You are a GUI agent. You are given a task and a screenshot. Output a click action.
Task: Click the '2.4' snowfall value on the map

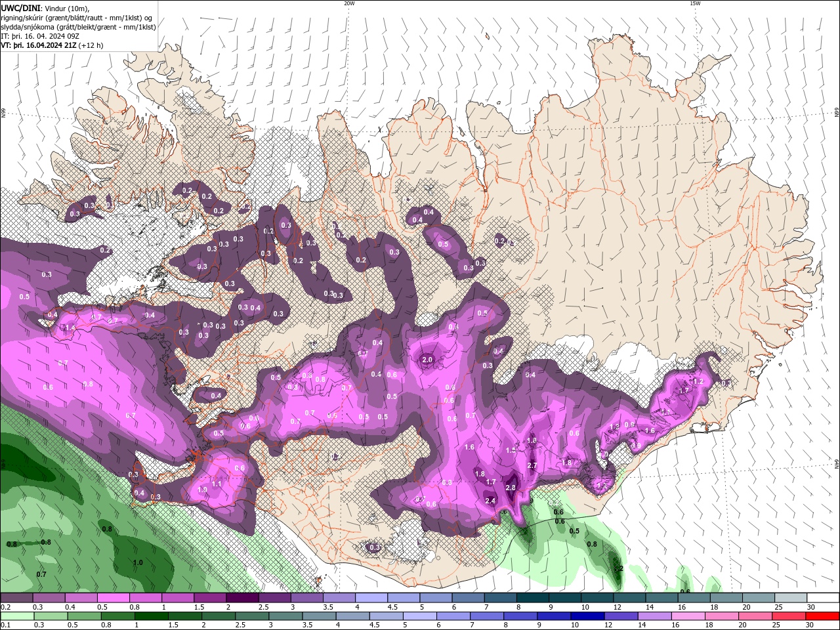490,501
